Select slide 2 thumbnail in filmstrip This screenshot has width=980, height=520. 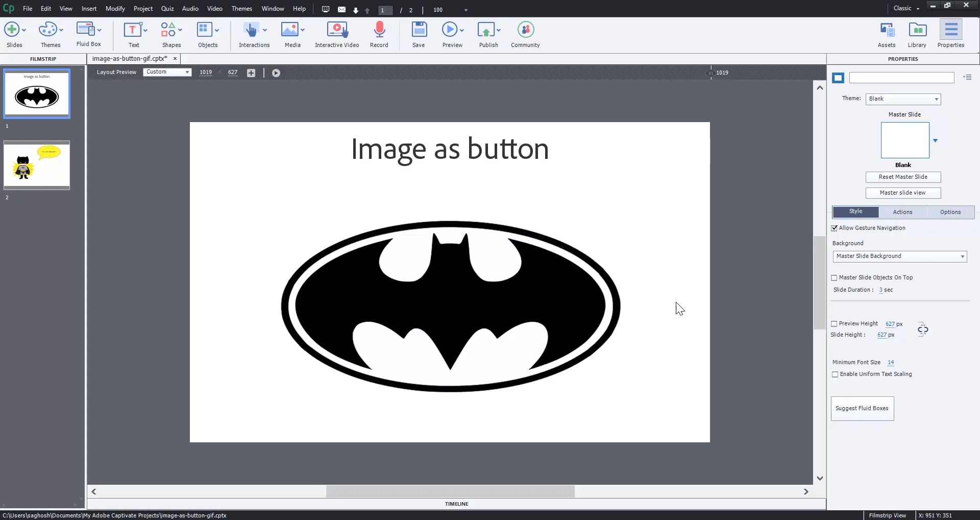click(37, 166)
